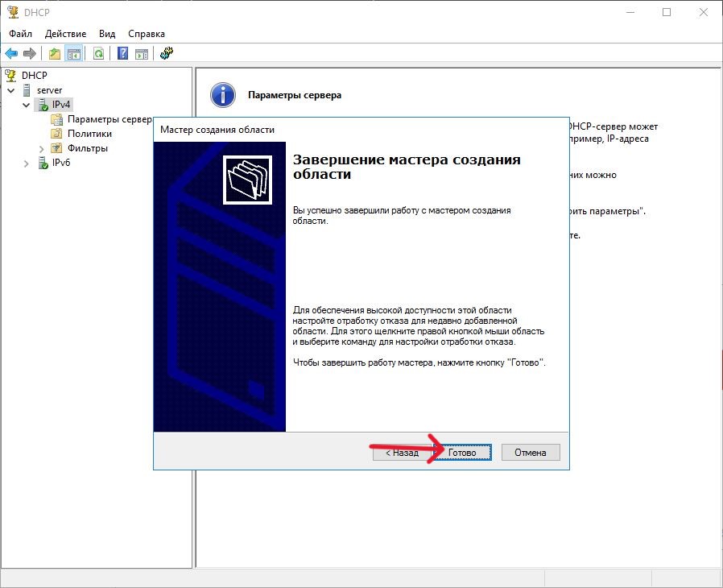Collapse the IPv4 node arrow
The height and width of the screenshot is (588, 723).
[x=27, y=105]
